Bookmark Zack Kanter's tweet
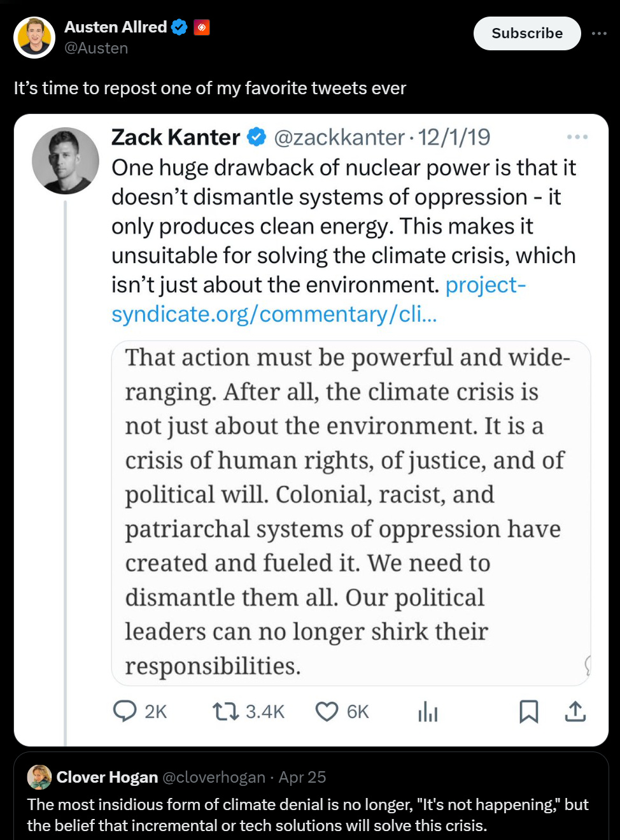Image resolution: width=620 pixels, height=840 pixels. pyautogui.click(x=528, y=711)
